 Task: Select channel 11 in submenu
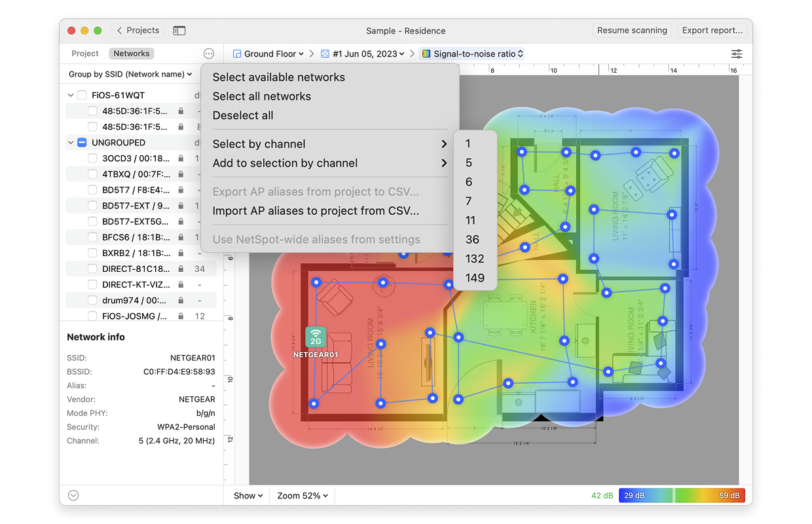pos(475,220)
